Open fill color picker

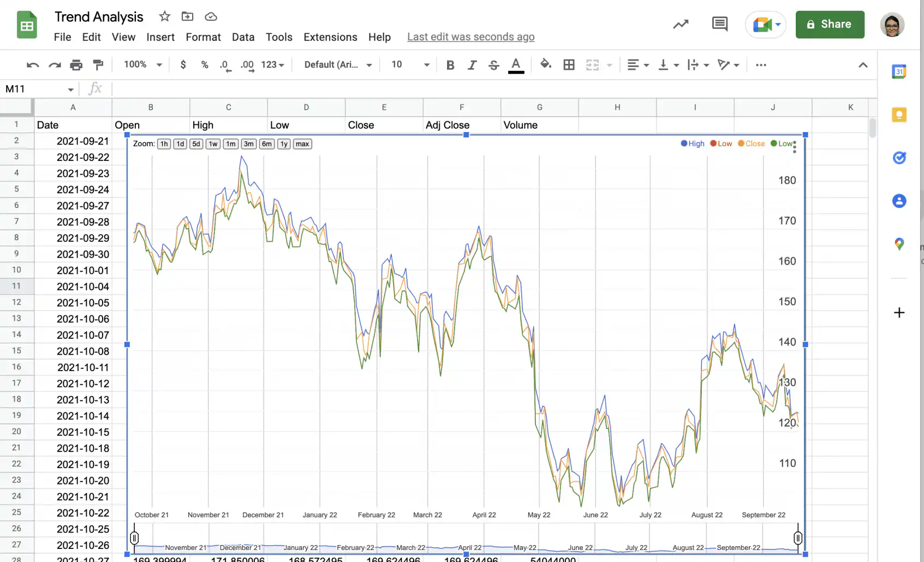tap(546, 64)
